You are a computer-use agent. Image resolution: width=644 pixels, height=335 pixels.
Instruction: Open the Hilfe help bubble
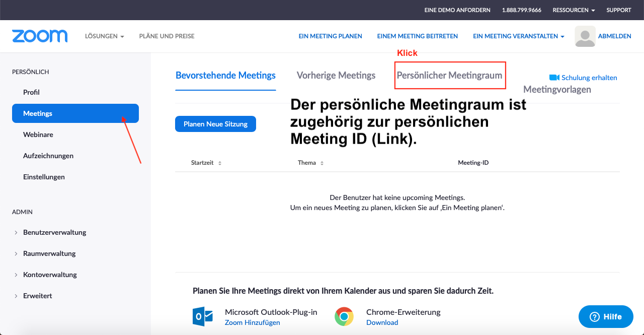pyautogui.click(x=605, y=316)
